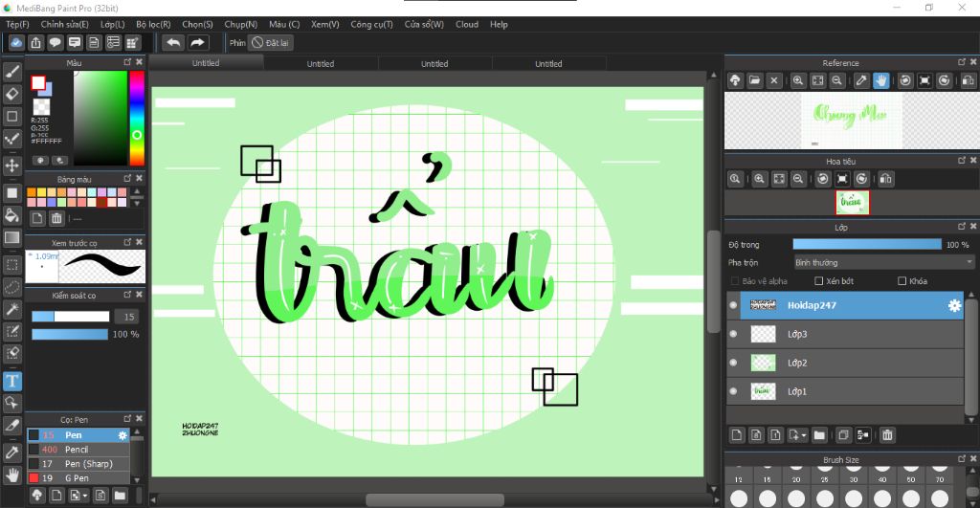Undock the Màu color panel

point(127,62)
